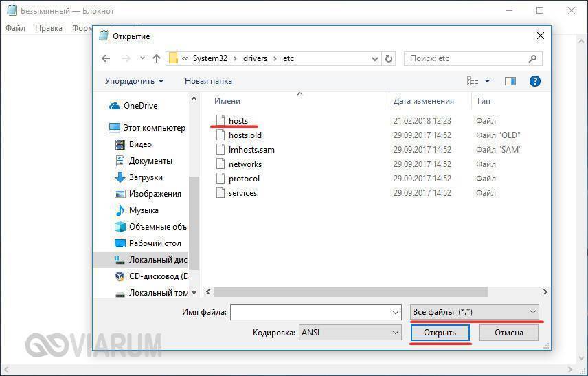This screenshot has height=376, width=588.
Task: Open the Кодировка ANSI dropdown
Action: [350, 333]
